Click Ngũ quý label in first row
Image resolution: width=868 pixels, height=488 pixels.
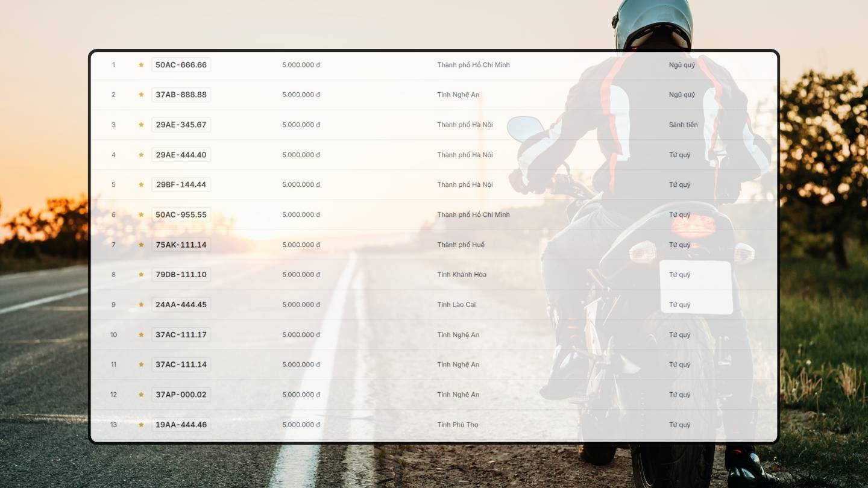click(682, 65)
